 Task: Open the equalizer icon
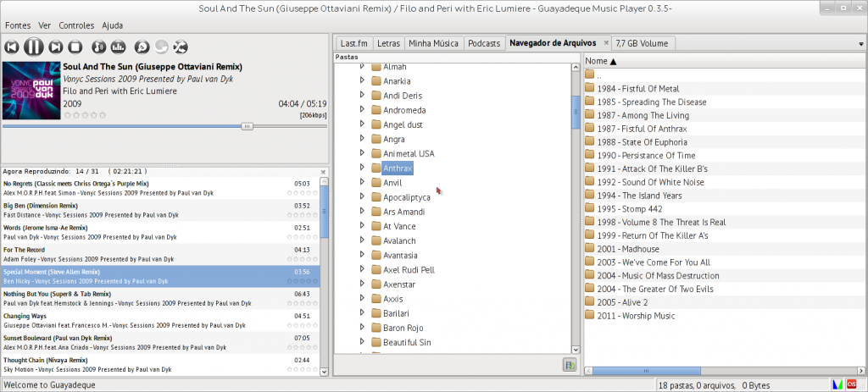[x=118, y=47]
